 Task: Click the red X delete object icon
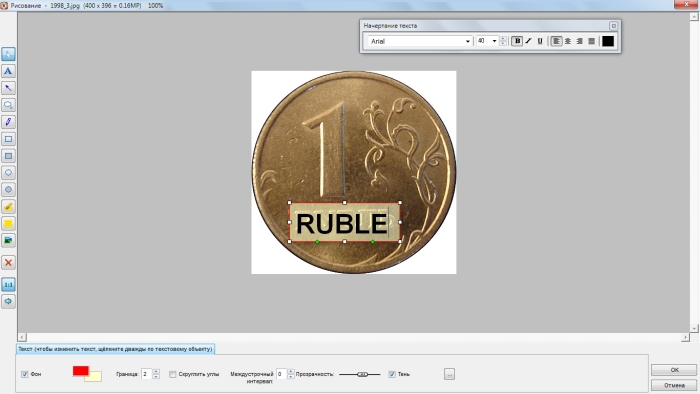(8, 263)
